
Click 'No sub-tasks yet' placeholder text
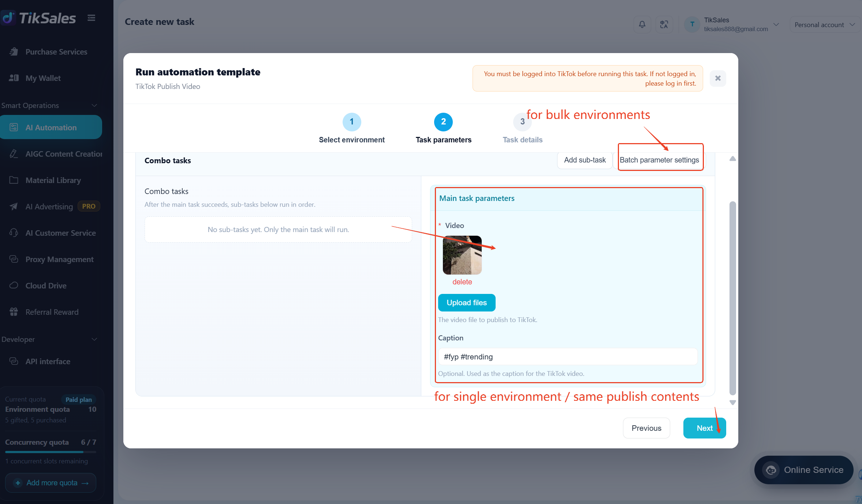click(278, 229)
